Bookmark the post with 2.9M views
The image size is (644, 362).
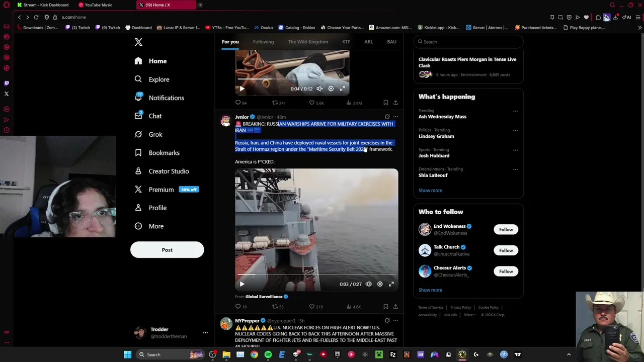tap(386, 103)
